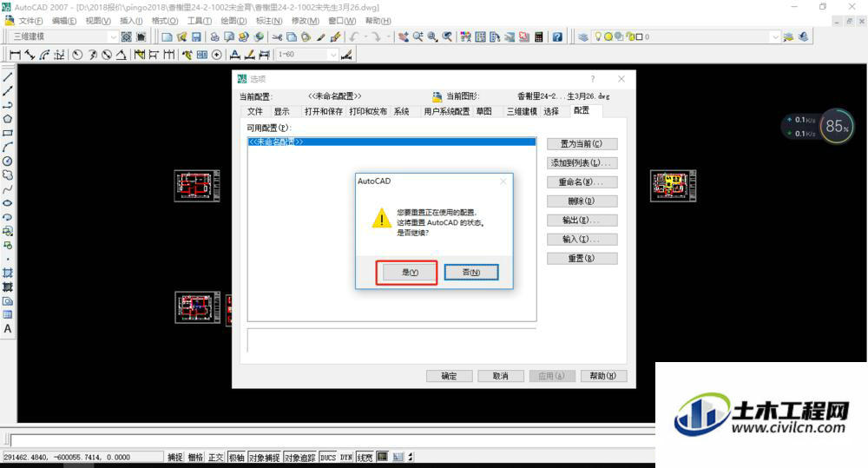Click the command line input field
Viewport: 868px width, 468px height.
332,441
